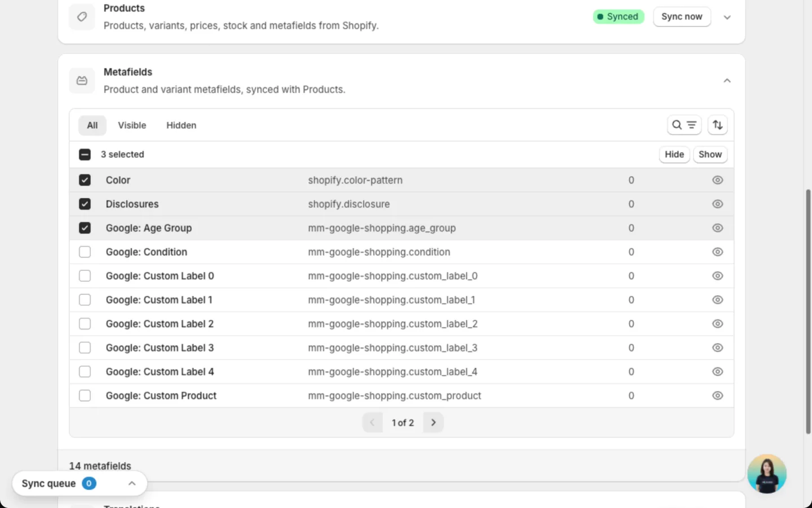Check the Google: Custom Label 0 checkbox
This screenshot has height=508, width=812.
coord(85,276)
